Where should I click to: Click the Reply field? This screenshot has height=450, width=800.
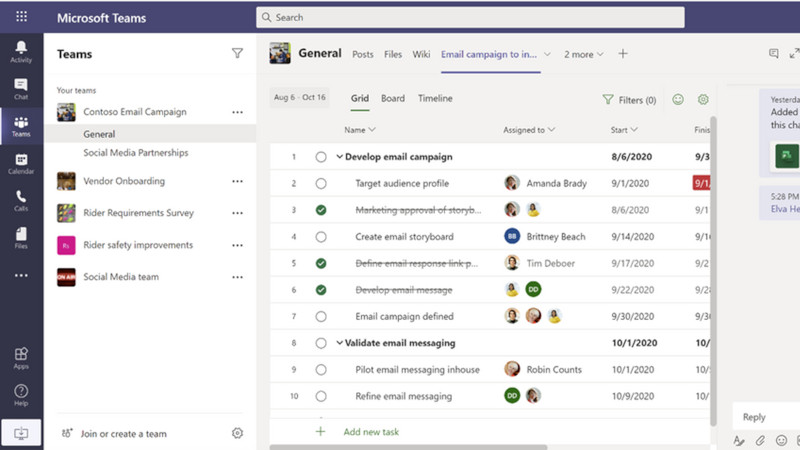coord(766,417)
